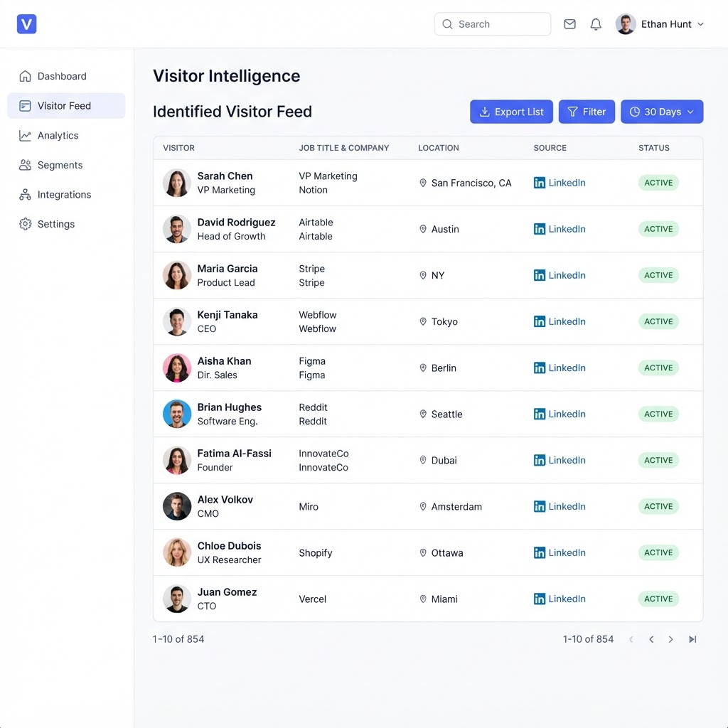
Task: Open David Rodriguez's LinkedIn link
Action: pyautogui.click(x=560, y=229)
